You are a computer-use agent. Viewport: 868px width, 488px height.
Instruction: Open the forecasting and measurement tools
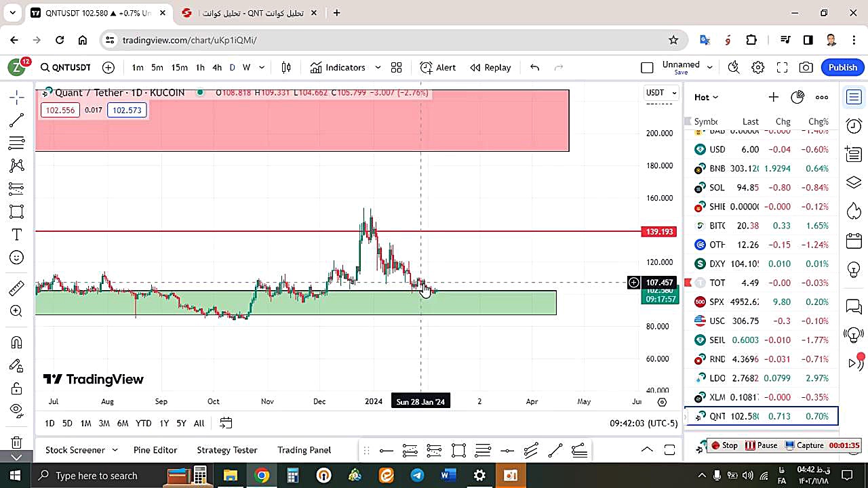click(x=17, y=188)
